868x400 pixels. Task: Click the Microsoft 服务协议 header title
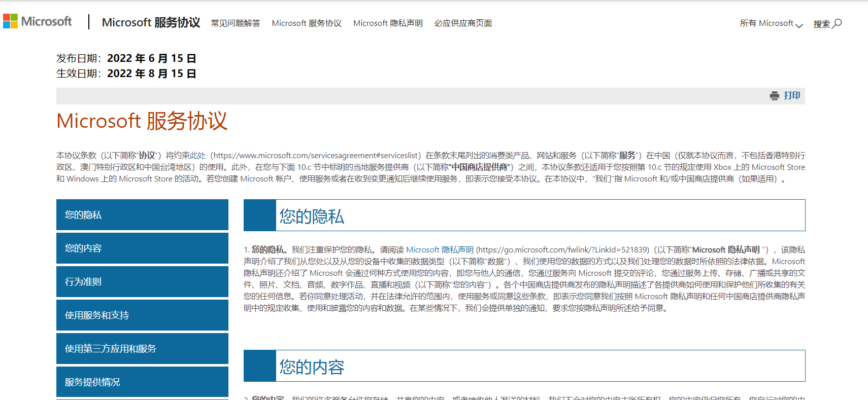point(151,22)
